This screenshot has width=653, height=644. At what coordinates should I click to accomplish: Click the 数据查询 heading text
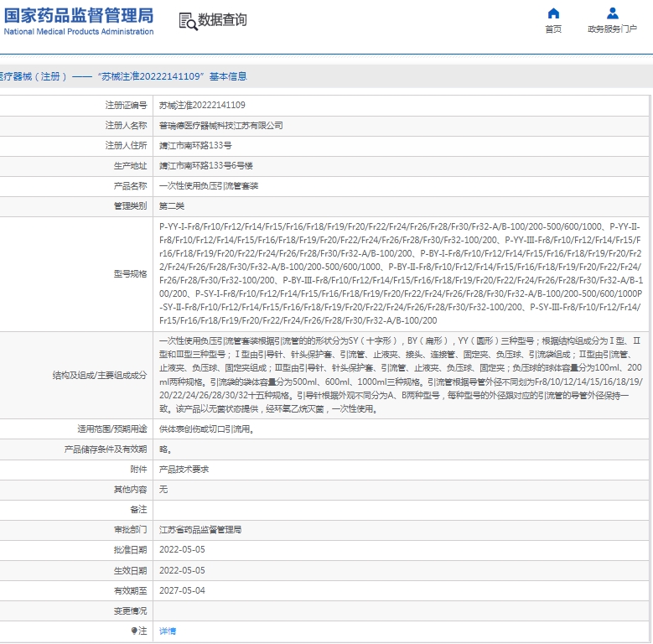(x=222, y=19)
